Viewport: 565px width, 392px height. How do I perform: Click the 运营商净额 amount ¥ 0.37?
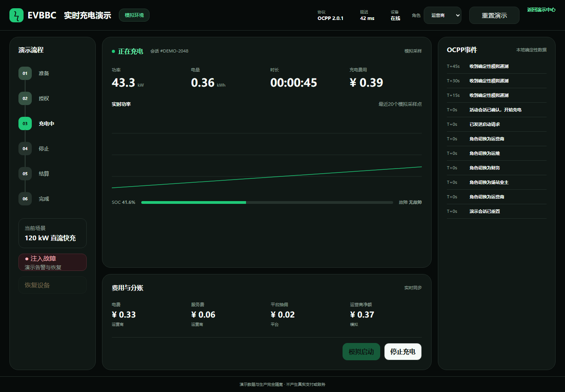pyautogui.click(x=362, y=315)
